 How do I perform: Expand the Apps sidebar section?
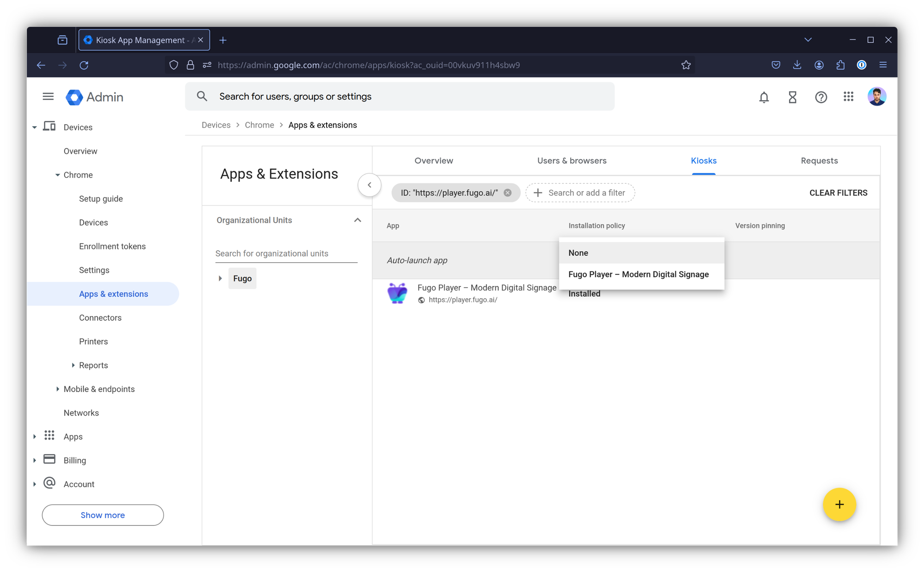tap(35, 437)
